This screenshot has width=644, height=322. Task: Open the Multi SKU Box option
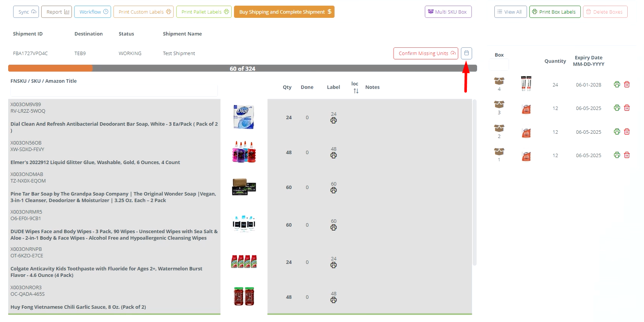pos(448,11)
